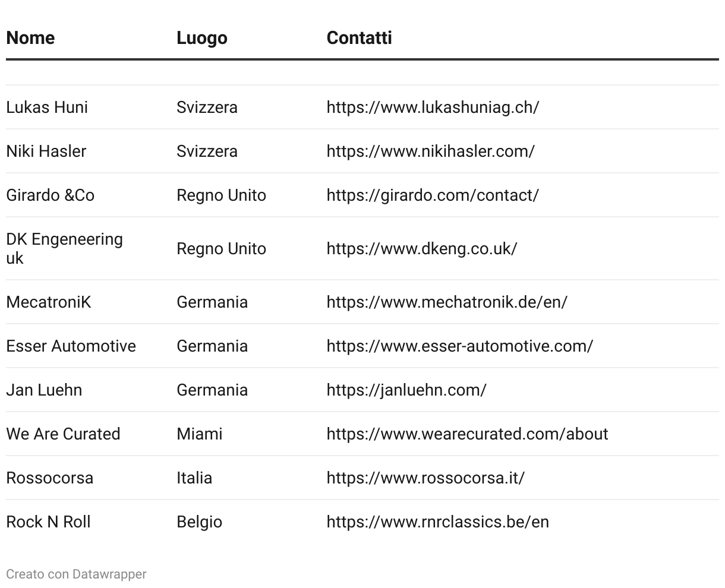Viewport: 725px width, 588px height.
Task: Open the wearecurated.com about link
Action: click(x=467, y=434)
